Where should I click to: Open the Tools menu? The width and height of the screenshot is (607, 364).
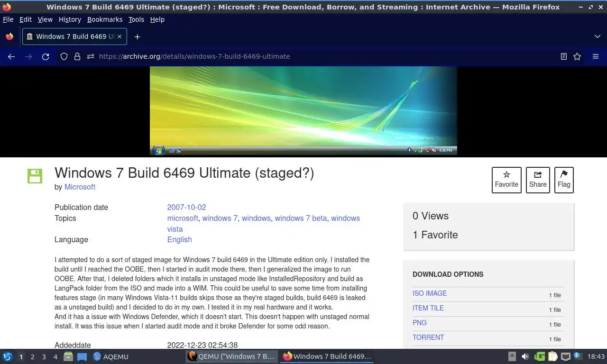pyautogui.click(x=136, y=19)
